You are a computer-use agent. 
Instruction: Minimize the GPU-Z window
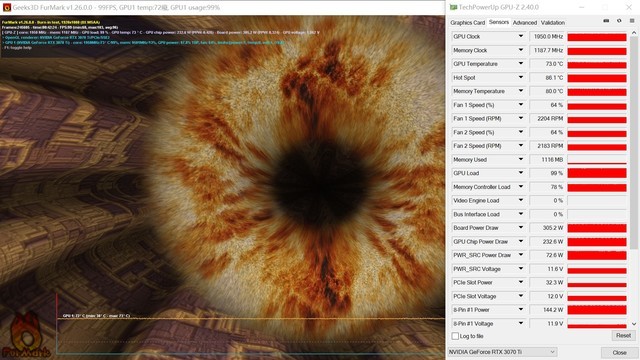click(581, 7)
